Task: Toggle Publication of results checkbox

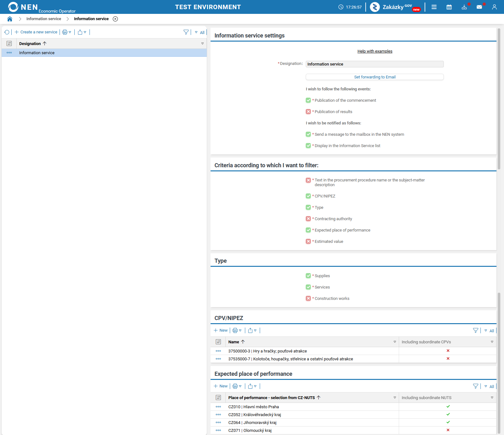Action: 308,112
